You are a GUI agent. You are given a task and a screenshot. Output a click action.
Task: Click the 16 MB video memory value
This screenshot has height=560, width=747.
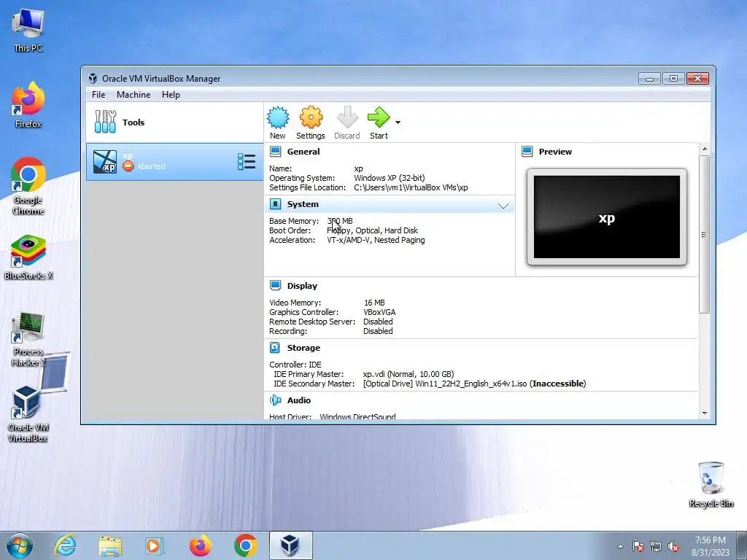[374, 303]
